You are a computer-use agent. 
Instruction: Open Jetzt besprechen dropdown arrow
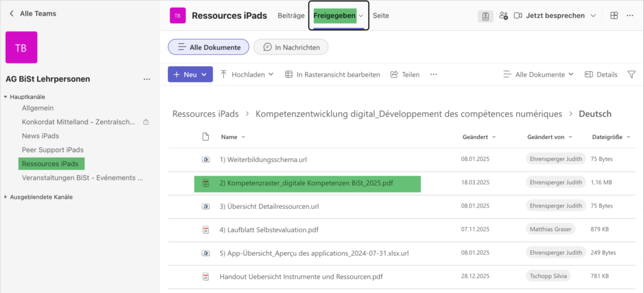click(x=592, y=16)
